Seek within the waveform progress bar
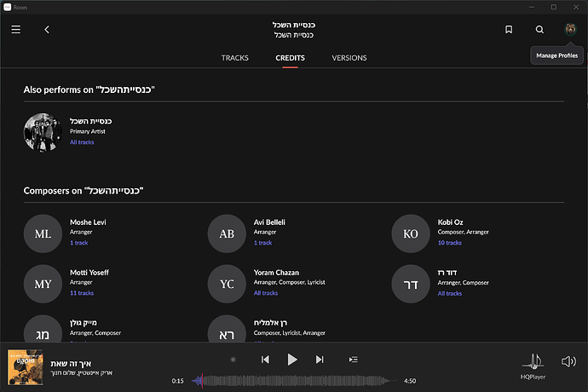 pyautogui.click(x=294, y=381)
